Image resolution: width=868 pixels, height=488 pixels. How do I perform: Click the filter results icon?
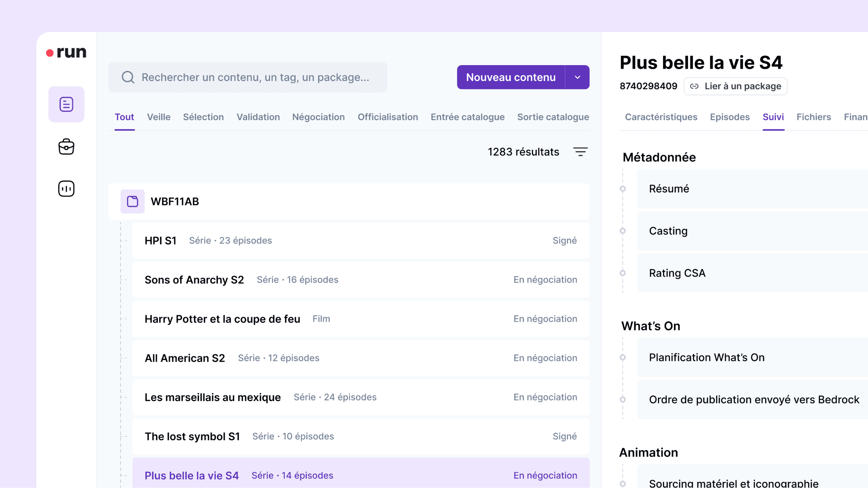[x=580, y=152]
